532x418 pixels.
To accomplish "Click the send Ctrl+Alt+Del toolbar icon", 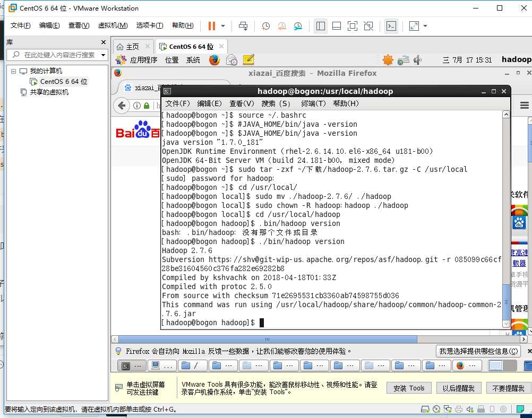I will click(x=243, y=26).
